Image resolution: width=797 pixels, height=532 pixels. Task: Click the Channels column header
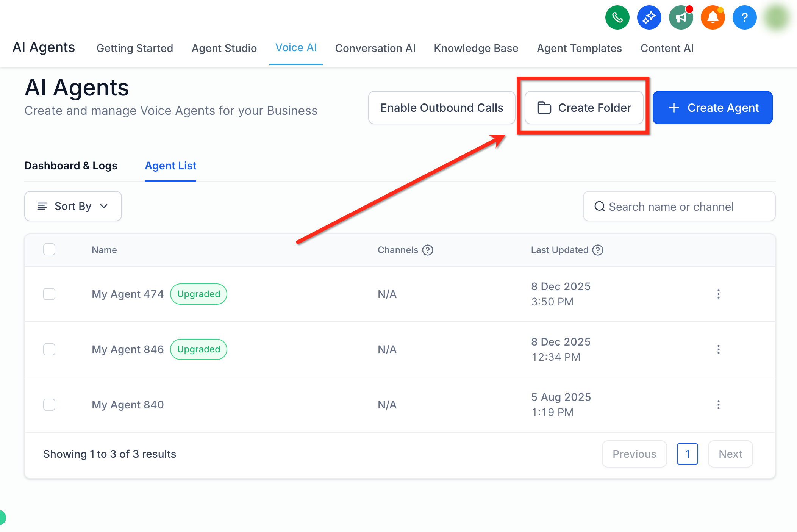click(x=398, y=250)
